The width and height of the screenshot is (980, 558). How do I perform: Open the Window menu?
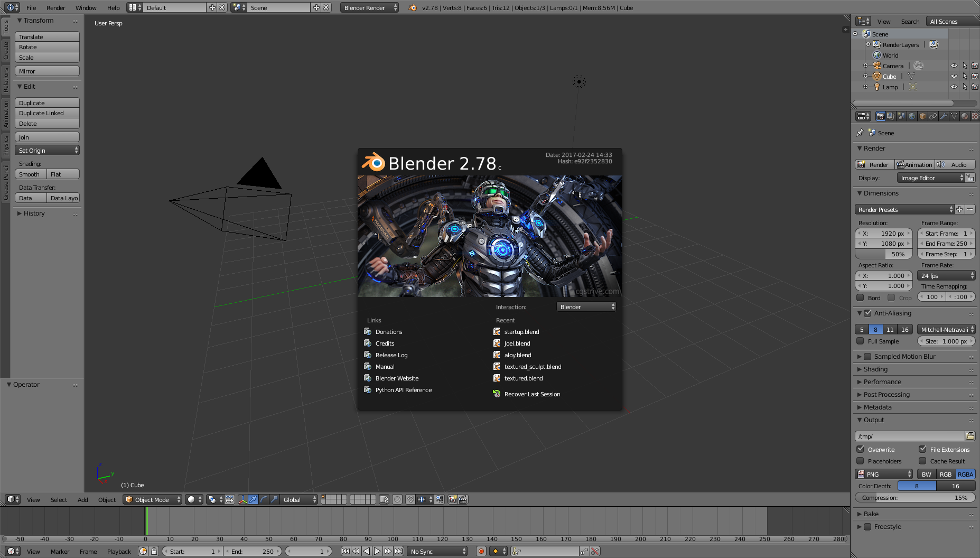coord(86,7)
